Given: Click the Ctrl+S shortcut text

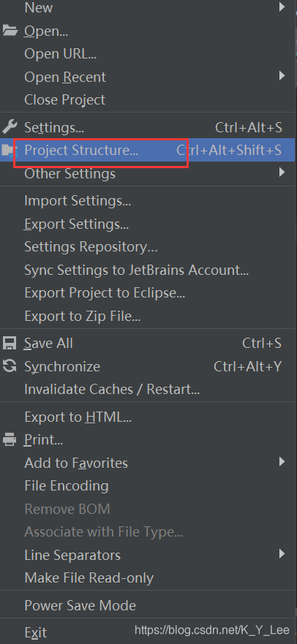Looking at the screenshot, I should (x=262, y=343).
